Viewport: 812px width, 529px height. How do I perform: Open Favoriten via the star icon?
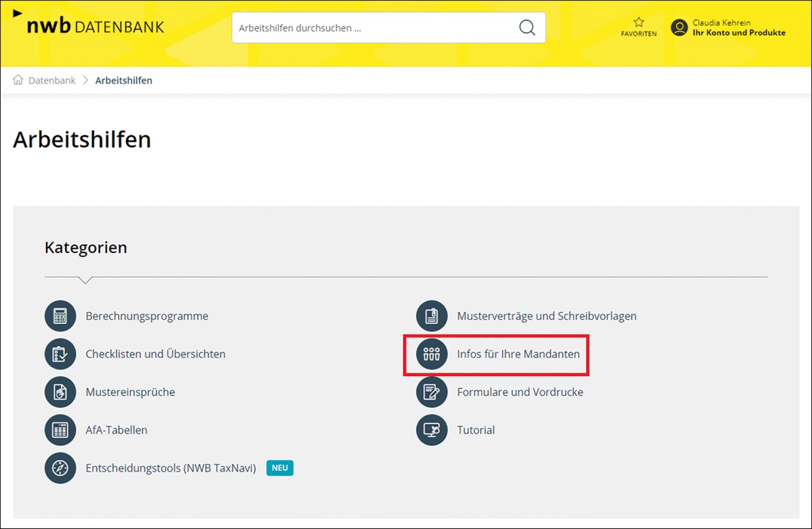point(638,23)
